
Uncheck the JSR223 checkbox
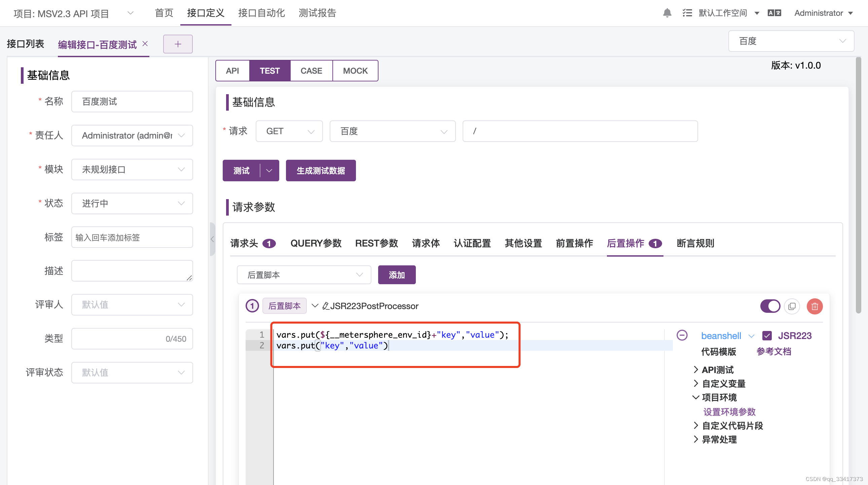point(767,335)
